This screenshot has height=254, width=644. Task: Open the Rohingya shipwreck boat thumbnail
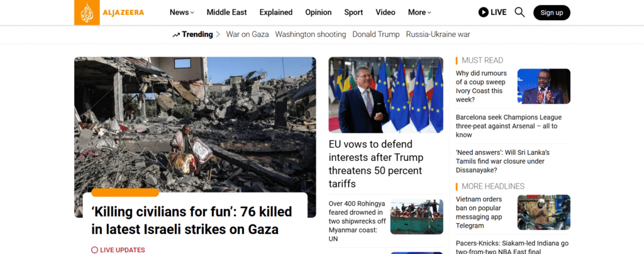coord(416,217)
